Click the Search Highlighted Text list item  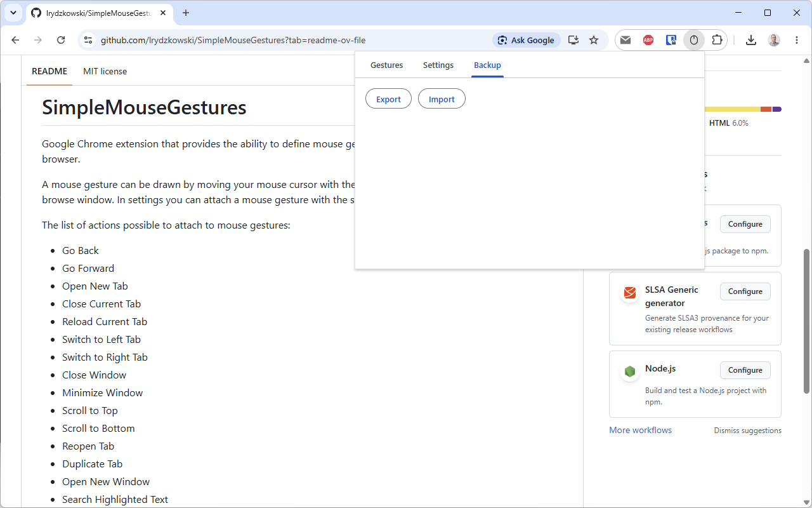[x=115, y=499]
